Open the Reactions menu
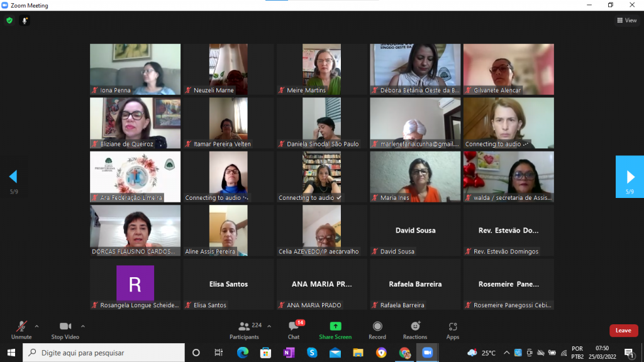The image size is (644, 362). (415, 330)
